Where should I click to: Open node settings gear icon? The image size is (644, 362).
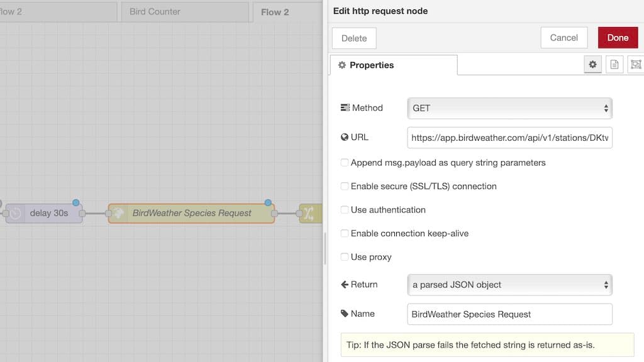[592, 65]
